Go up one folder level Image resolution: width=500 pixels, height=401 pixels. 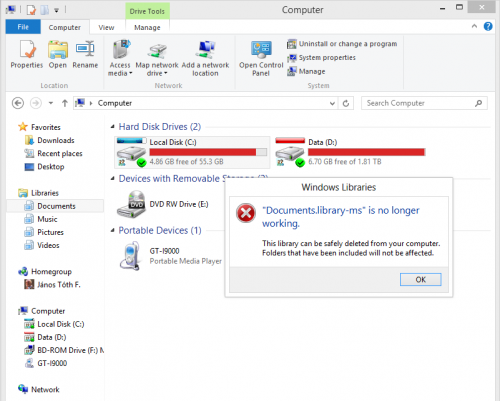tap(65, 103)
